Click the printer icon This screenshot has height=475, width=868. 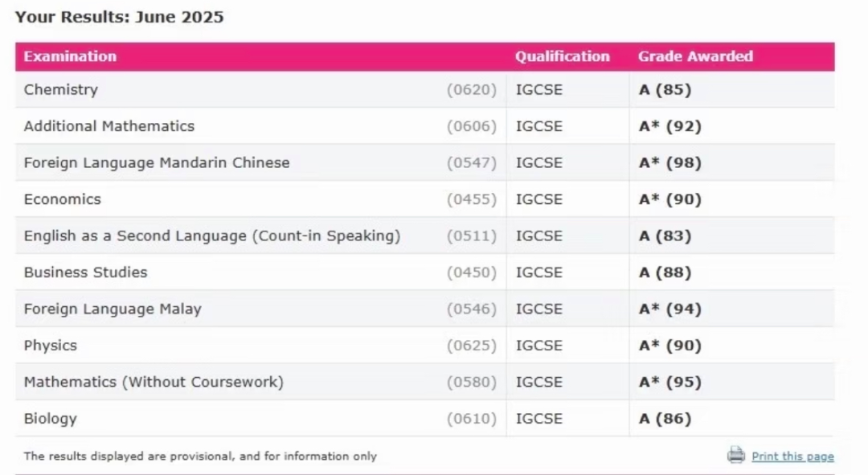coord(735,455)
